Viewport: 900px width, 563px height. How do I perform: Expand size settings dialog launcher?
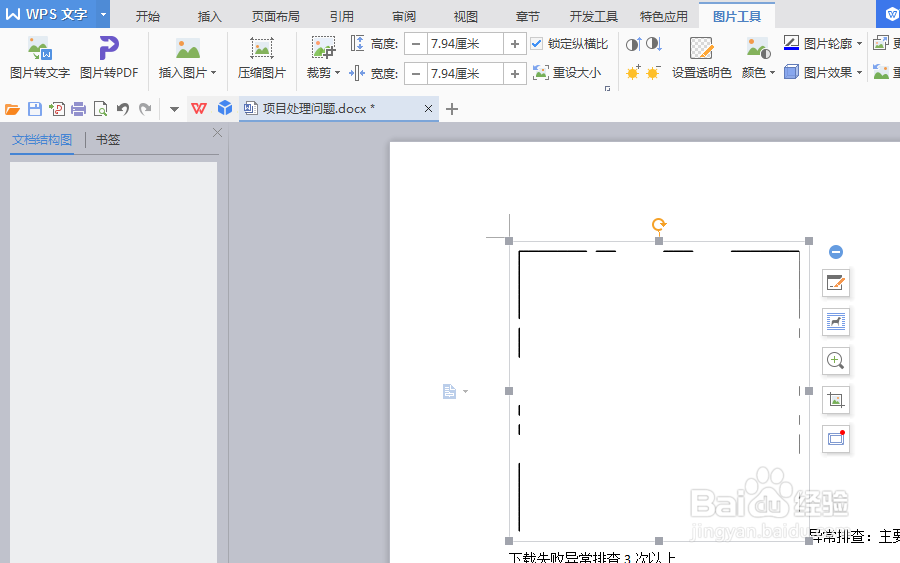(x=607, y=88)
